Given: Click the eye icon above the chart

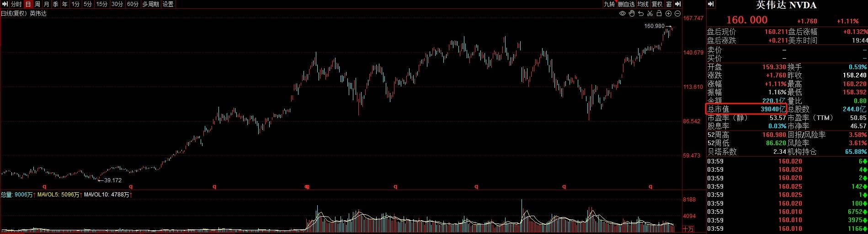Looking at the screenshot, I should (x=623, y=14).
